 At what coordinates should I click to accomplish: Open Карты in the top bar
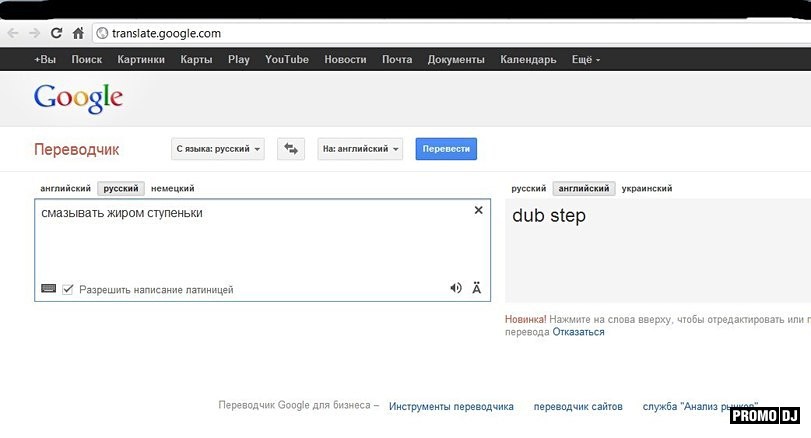(196, 59)
